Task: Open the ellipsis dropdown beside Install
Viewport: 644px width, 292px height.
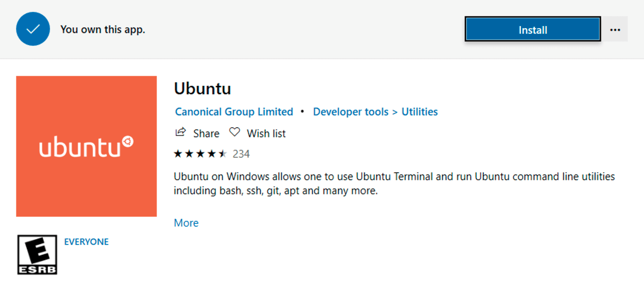Action: [616, 30]
